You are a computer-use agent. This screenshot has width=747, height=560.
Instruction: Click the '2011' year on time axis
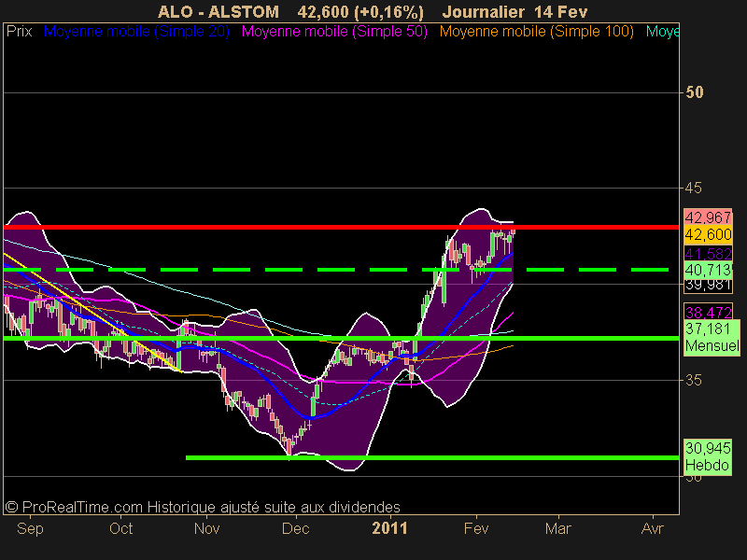[389, 528]
